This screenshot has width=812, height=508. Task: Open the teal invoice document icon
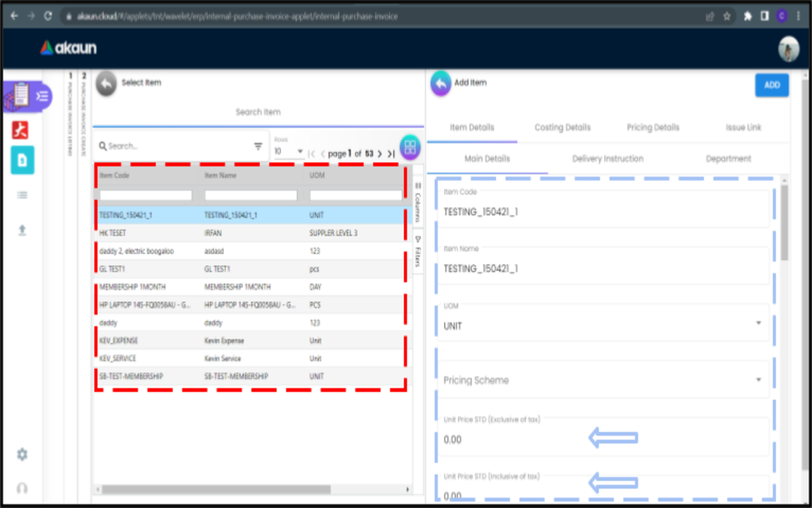tap(23, 160)
